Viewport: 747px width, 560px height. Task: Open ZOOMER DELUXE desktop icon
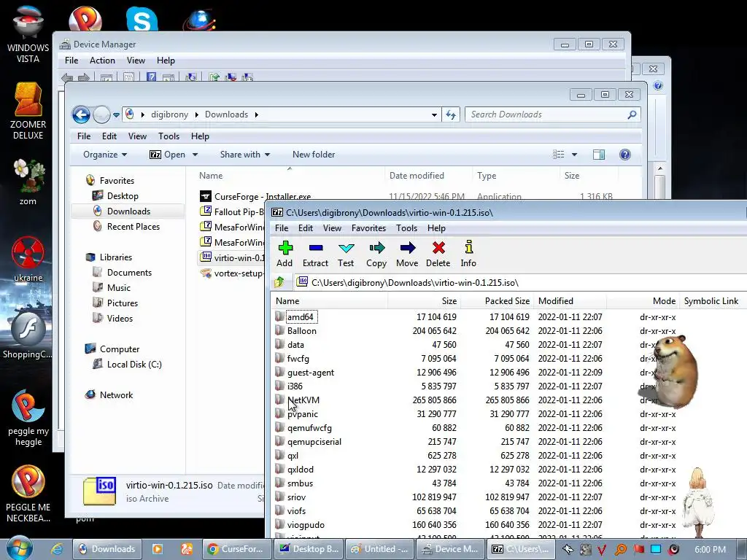[28, 111]
